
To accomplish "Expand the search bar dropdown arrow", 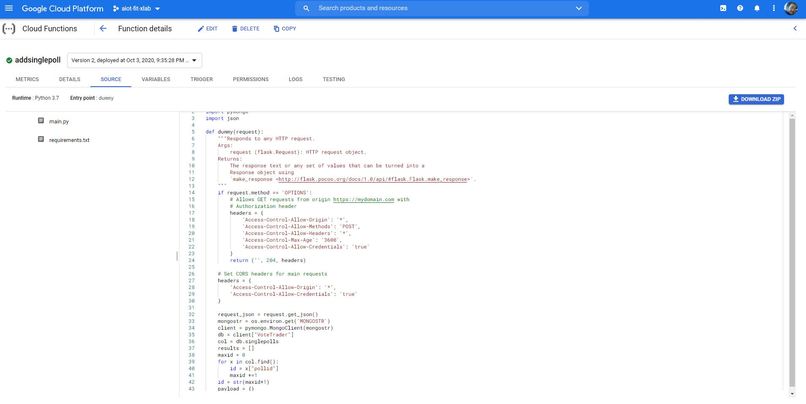I will (x=579, y=8).
